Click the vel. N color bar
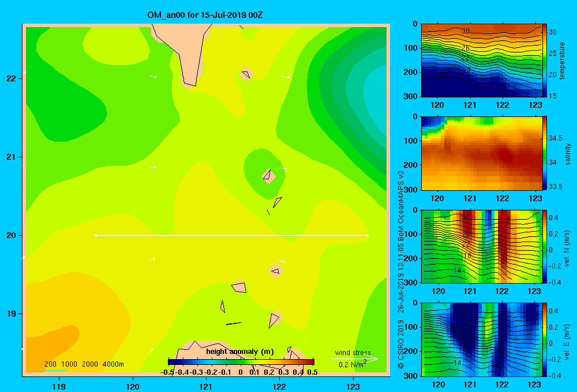Screen dimensions: 577x392 coord(545,246)
